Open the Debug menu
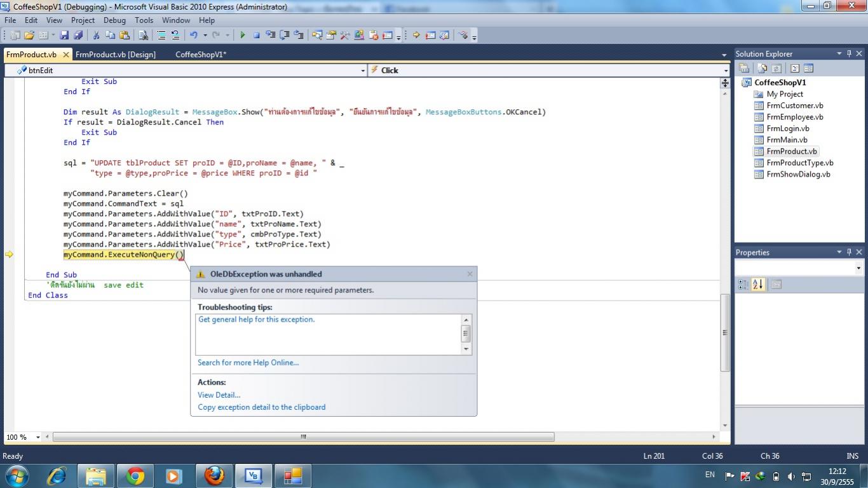 pyautogui.click(x=114, y=20)
